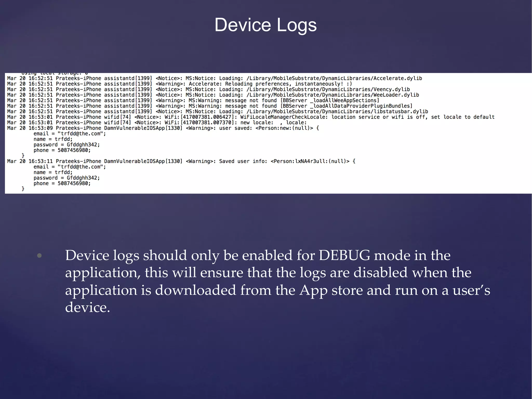Click the 'WiFiLocaleManagerCheckLocale' wifid log line
This screenshot has height=399, width=532.
click(251, 117)
